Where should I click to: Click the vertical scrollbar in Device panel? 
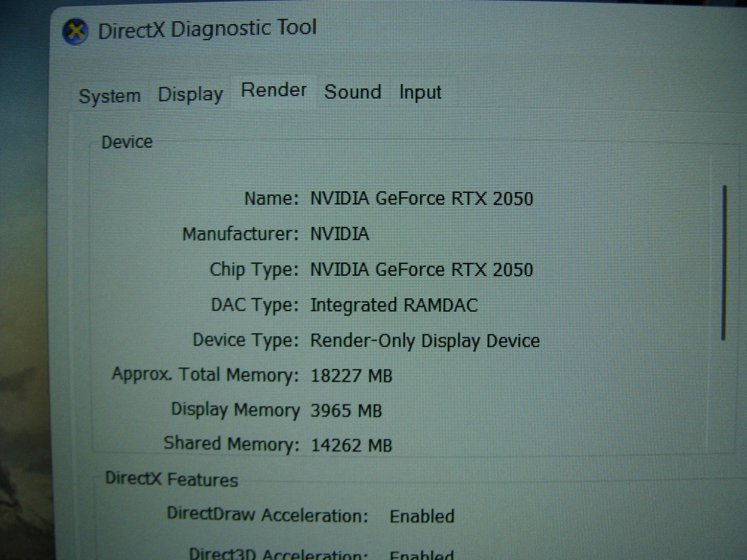[724, 261]
